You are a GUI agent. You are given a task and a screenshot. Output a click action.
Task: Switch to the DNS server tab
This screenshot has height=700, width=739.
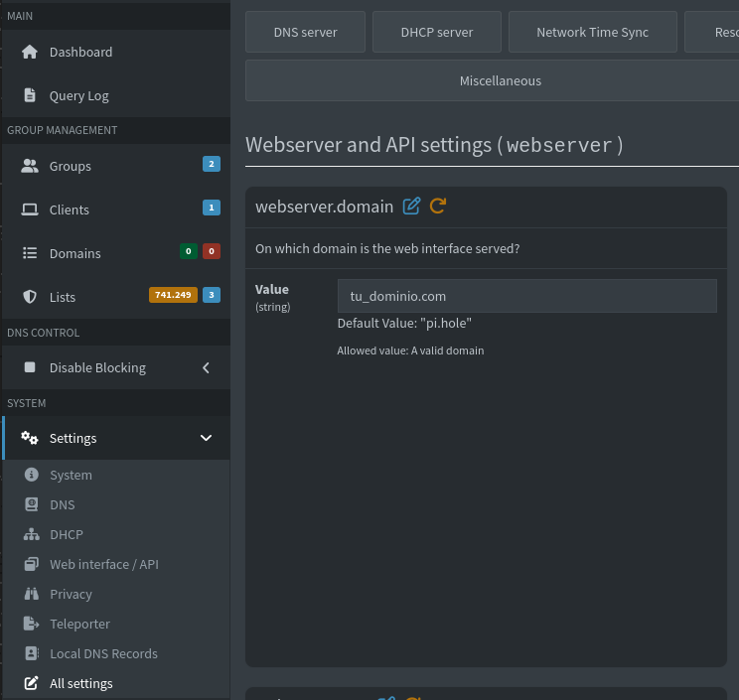tap(305, 32)
